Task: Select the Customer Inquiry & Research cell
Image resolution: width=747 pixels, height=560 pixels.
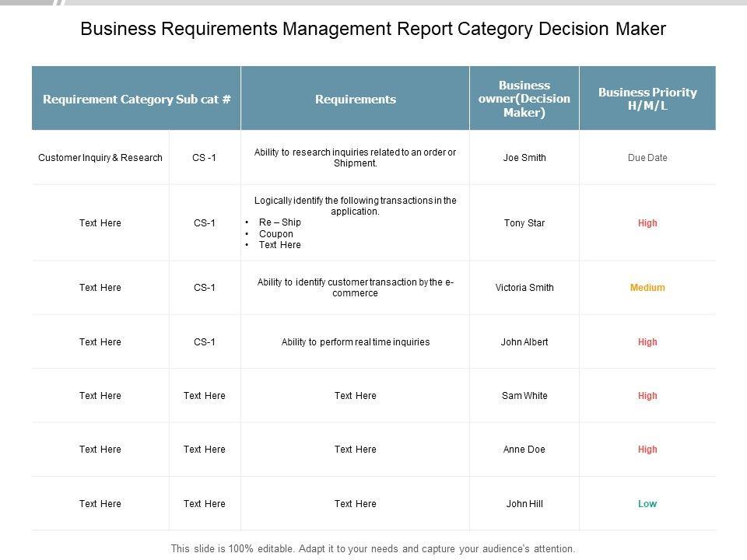Action: [x=100, y=158]
